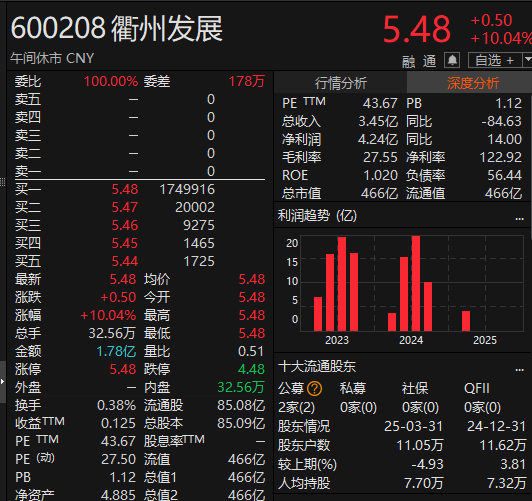Open the 自选 dropdown arrow
This screenshot has height=501, width=532.
tap(528, 60)
